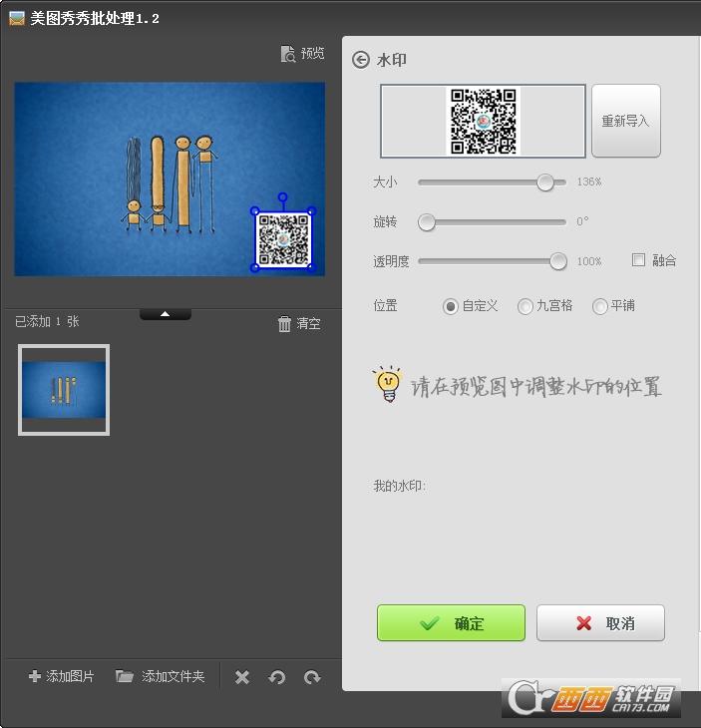Rotate image counter-clockwise with left rotate icon
701x728 pixels.
click(x=276, y=677)
